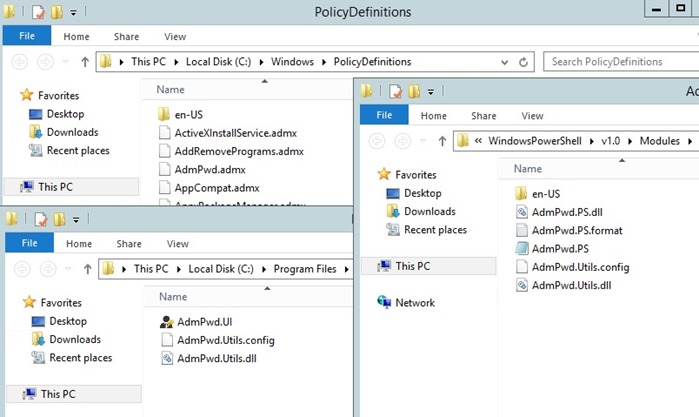The image size is (699, 417).
Task: Open Share tab in PolicyDefinitions window
Action: click(126, 37)
